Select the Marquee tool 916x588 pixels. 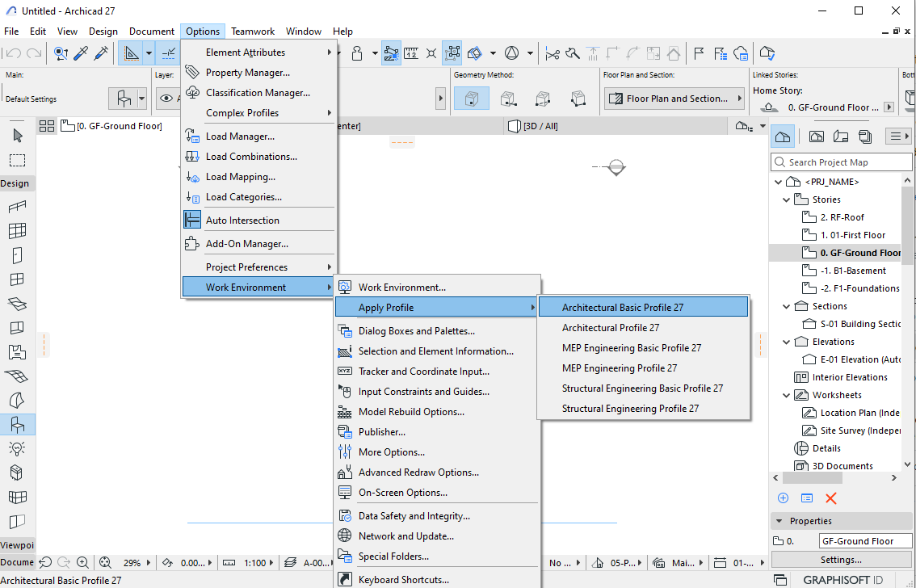click(18, 160)
